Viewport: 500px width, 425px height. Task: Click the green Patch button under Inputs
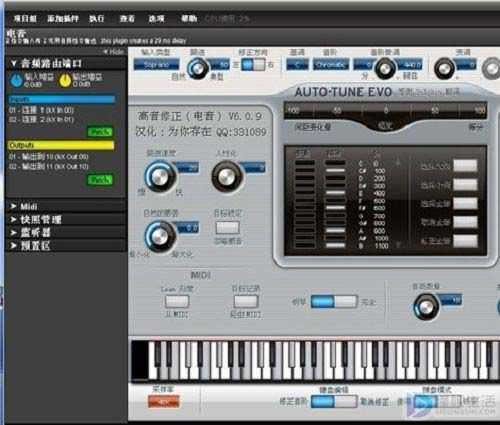tap(100, 132)
